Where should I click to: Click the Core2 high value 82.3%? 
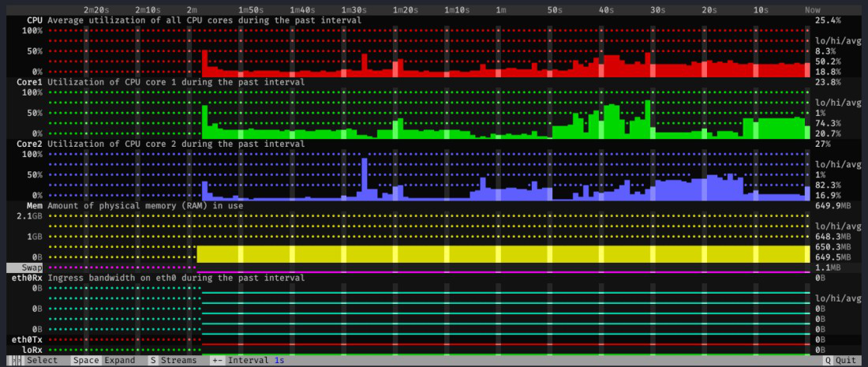[x=828, y=185]
